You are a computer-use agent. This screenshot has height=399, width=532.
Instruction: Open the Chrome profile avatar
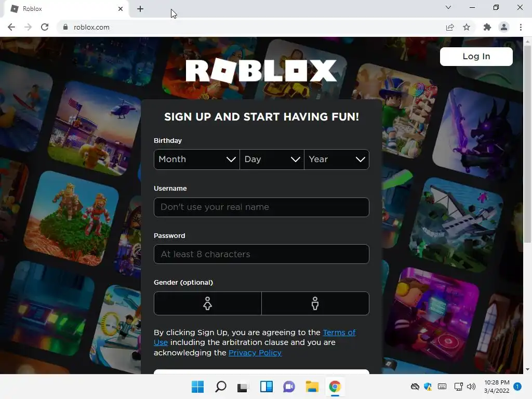pos(504,27)
